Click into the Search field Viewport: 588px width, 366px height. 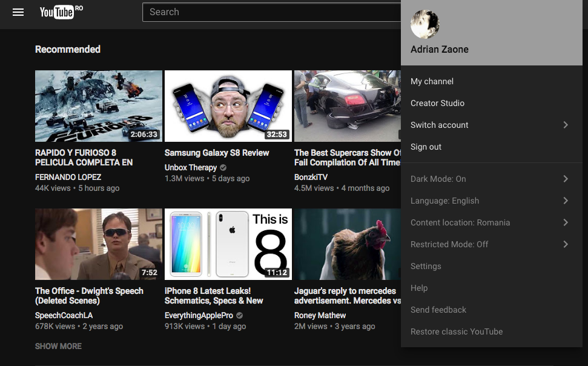pyautogui.click(x=273, y=12)
